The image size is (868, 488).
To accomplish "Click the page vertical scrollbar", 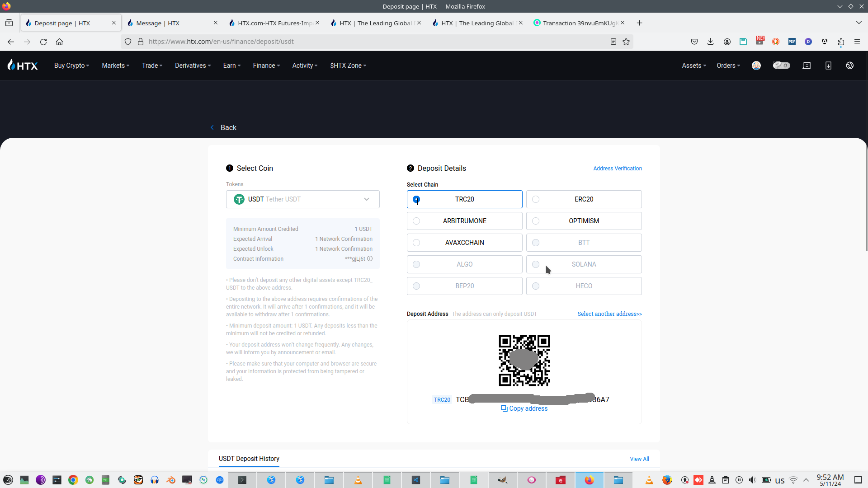I will click(866, 199).
